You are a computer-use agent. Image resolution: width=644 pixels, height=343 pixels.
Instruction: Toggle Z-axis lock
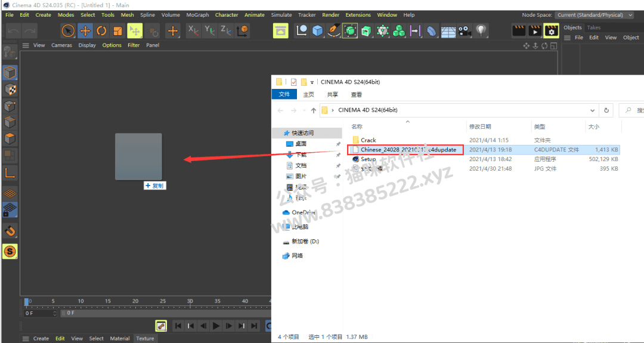226,30
